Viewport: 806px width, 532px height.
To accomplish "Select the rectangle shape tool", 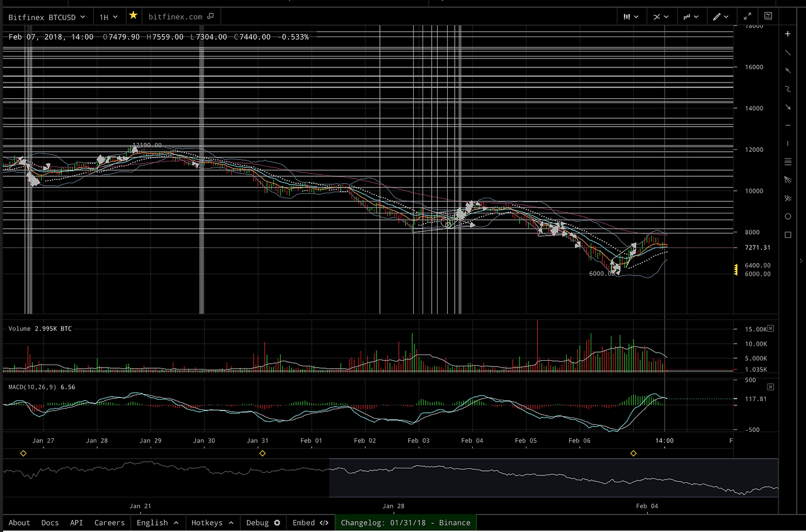I will pyautogui.click(x=788, y=235).
